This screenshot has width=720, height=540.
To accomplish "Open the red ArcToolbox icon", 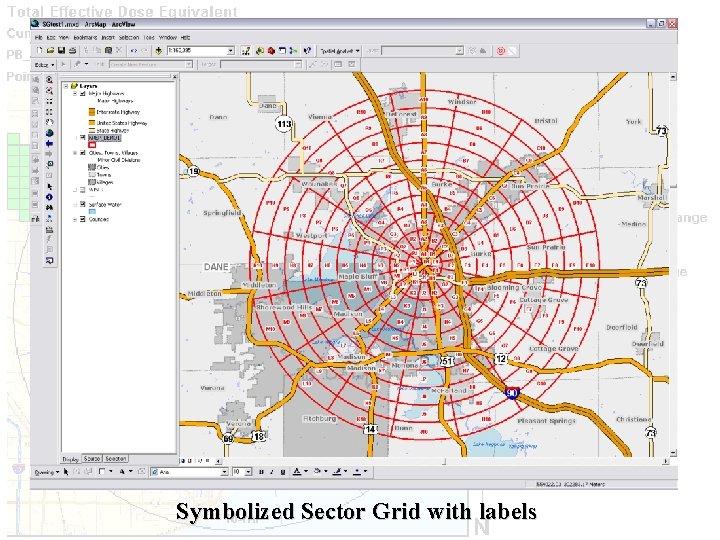I will pyautogui.click(x=271, y=51).
